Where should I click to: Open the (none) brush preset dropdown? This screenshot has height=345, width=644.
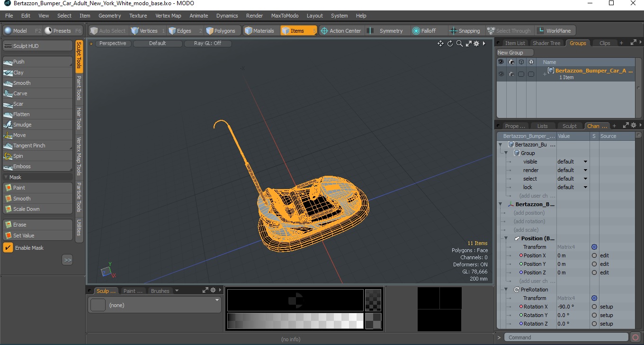[154, 305]
